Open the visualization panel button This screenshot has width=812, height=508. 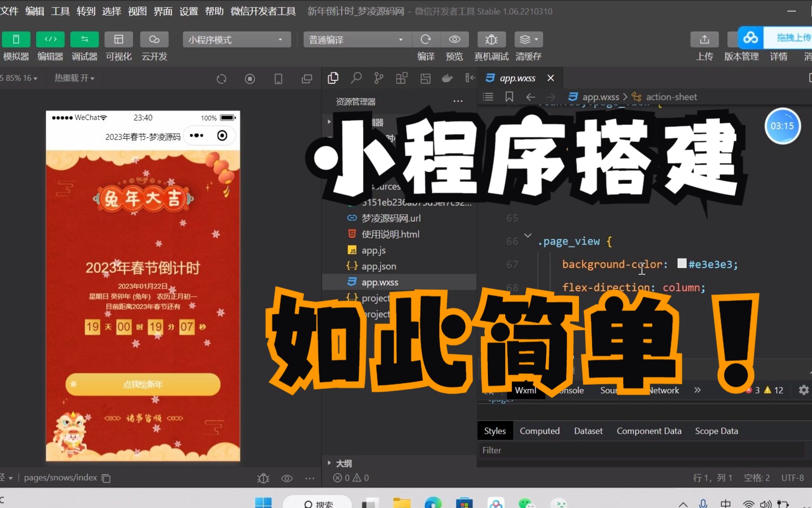[119, 40]
